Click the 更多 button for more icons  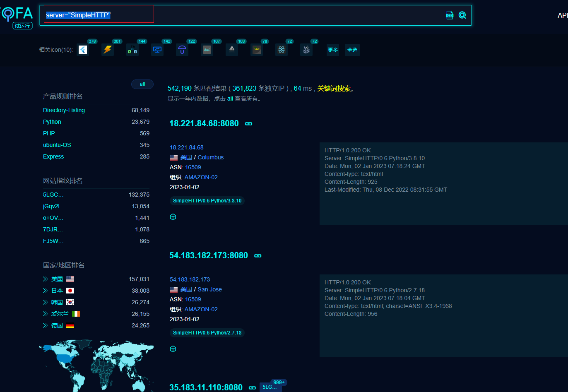(333, 50)
